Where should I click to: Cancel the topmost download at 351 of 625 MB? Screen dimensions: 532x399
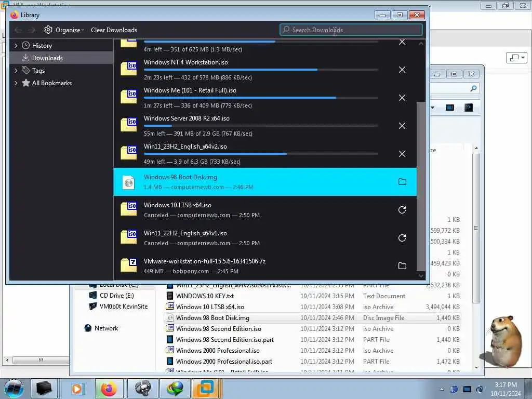coord(402,43)
